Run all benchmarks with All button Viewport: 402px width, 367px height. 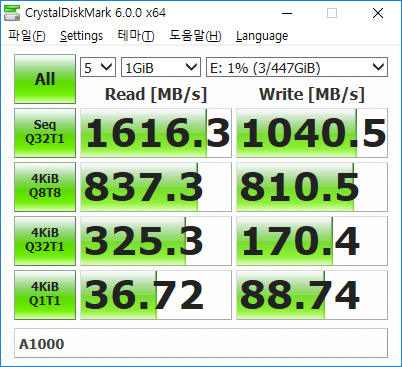click(45, 79)
